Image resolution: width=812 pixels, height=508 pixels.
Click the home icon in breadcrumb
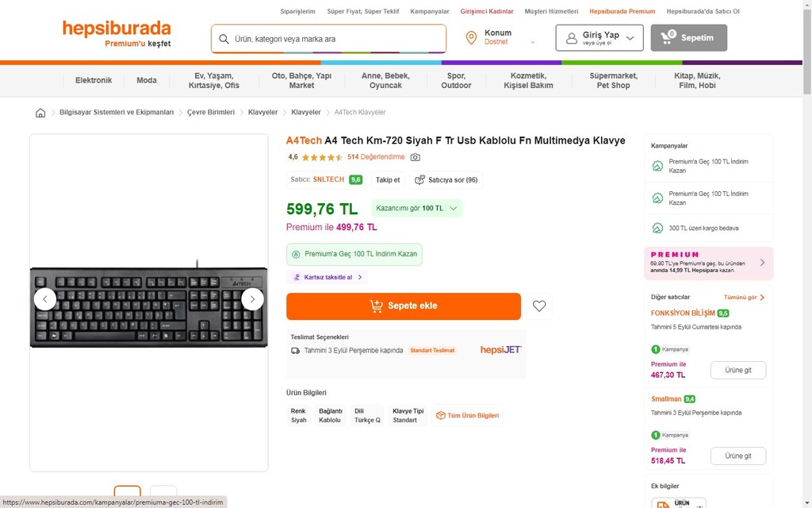click(x=40, y=113)
